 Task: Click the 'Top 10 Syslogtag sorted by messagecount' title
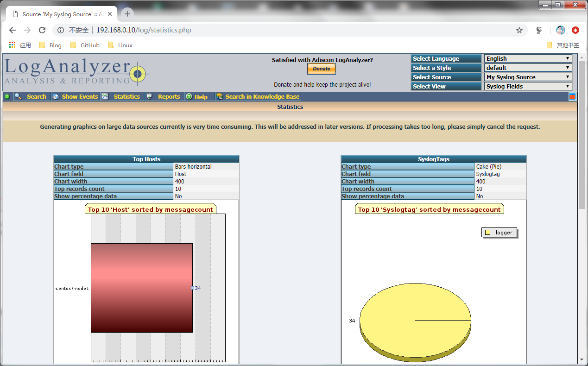[x=430, y=209]
